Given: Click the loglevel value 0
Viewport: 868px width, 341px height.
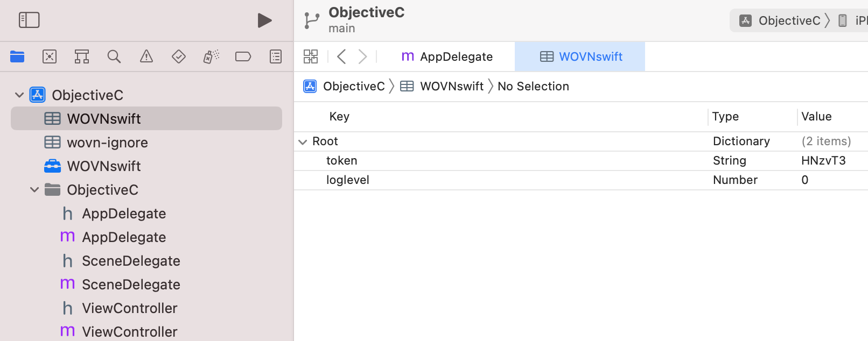Looking at the screenshot, I should tap(805, 180).
